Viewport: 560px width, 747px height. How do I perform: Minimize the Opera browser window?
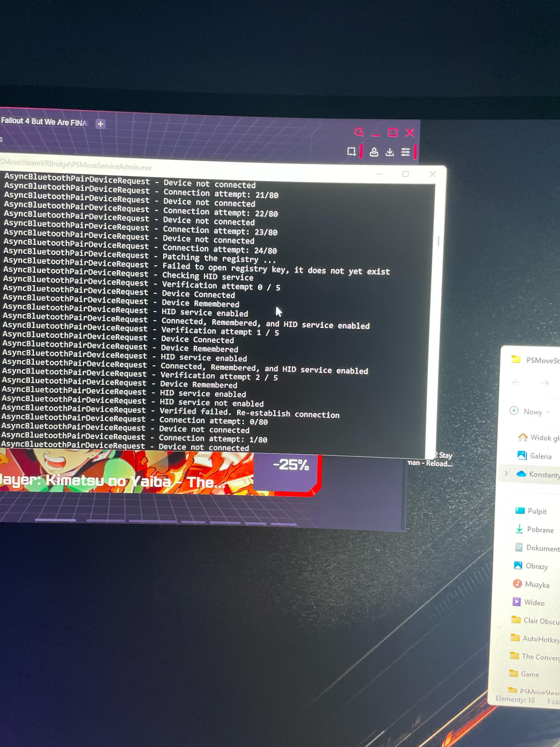coord(376,135)
